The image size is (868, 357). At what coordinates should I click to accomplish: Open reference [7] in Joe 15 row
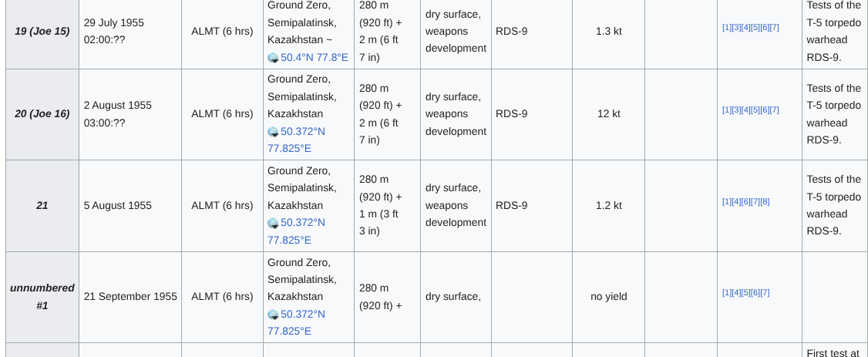pos(774,28)
